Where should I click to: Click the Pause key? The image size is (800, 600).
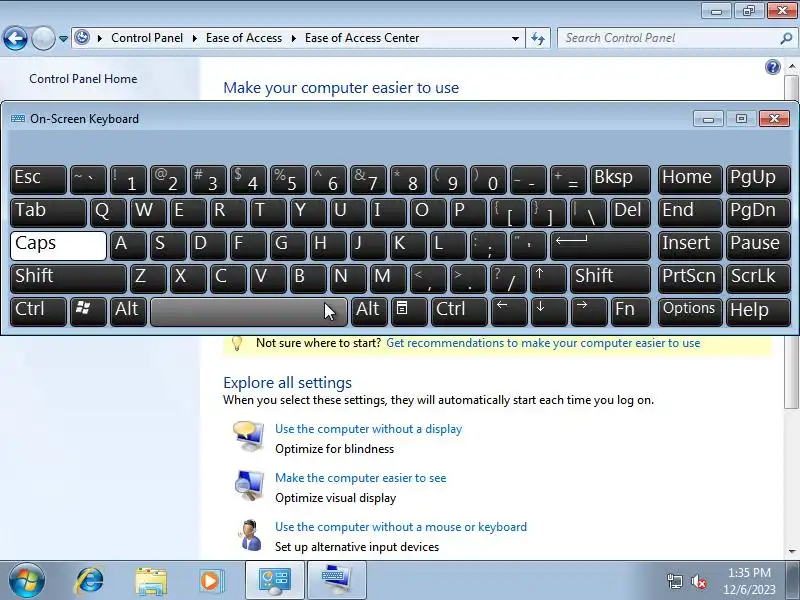tap(758, 245)
